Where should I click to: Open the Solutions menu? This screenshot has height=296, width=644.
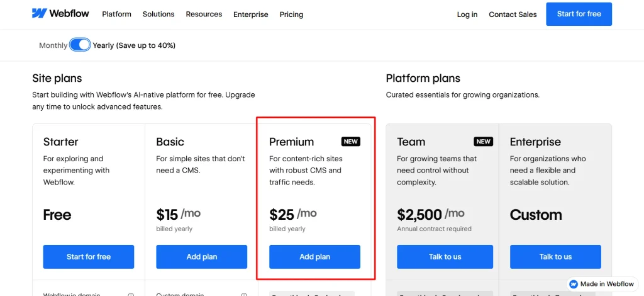coord(158,14)
